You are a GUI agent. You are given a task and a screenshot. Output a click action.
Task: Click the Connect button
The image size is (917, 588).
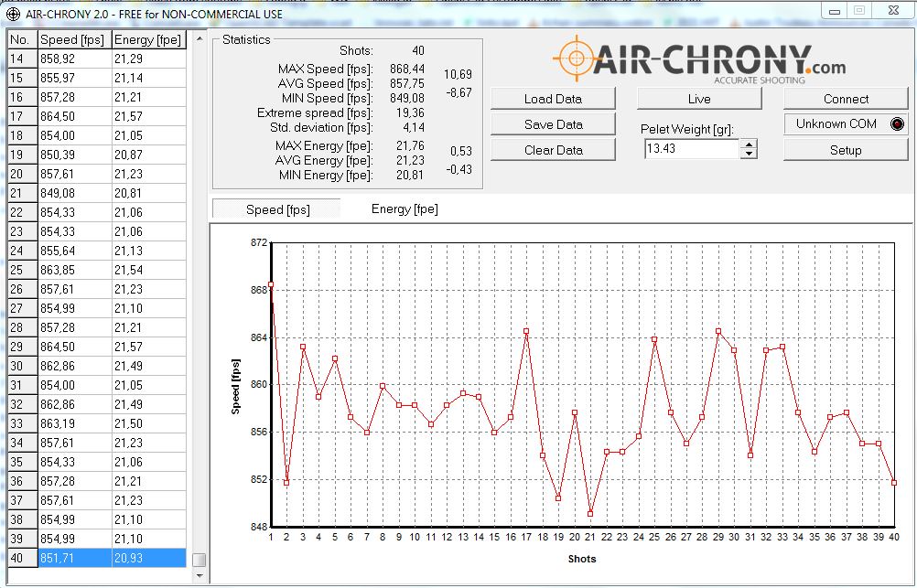(846, 99)
